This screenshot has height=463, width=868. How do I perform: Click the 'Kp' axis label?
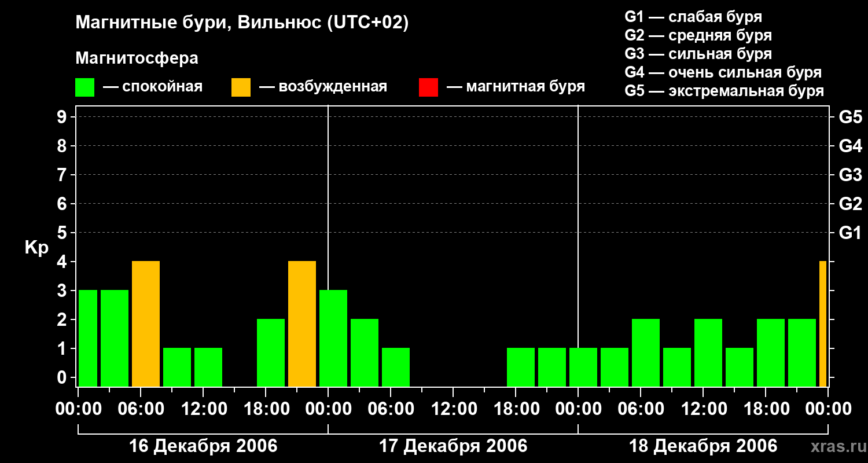pyautogui.click(x=36, y=248)
